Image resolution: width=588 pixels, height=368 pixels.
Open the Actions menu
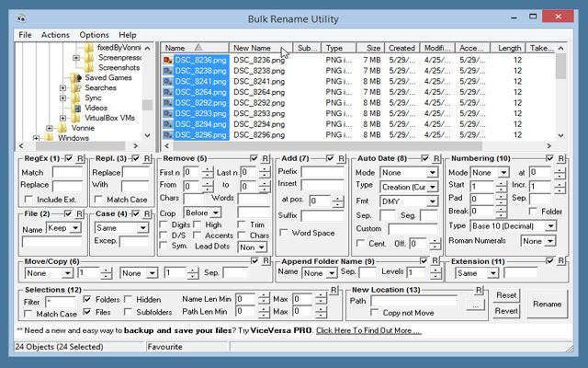(55, 35)
